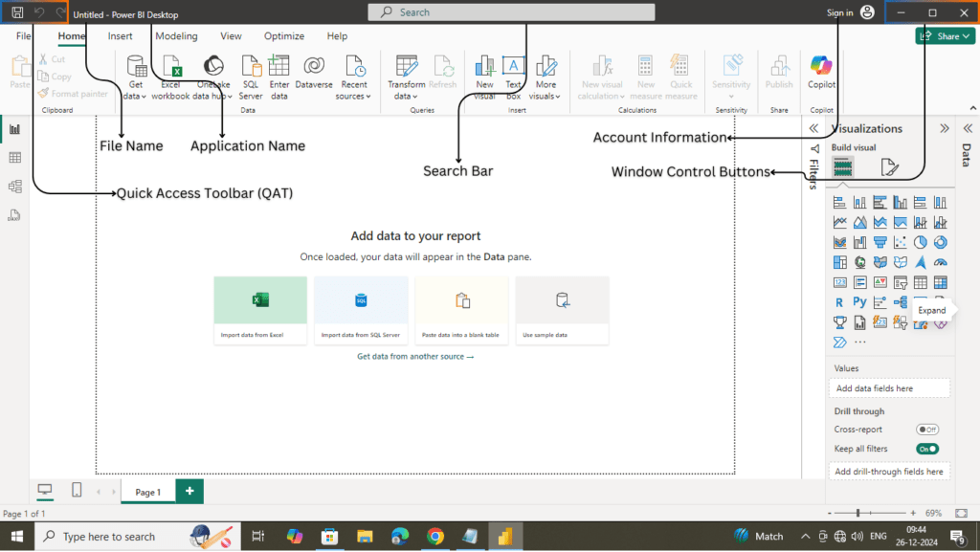
Task: Click Paste data into a blank table
Action: (x=461, y=310)
